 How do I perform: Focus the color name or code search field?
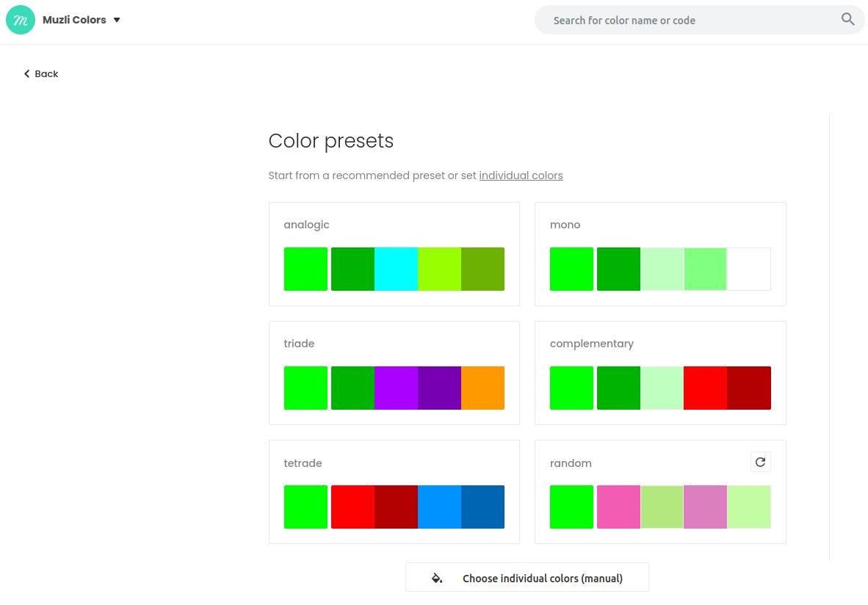(x=699, y=20)
